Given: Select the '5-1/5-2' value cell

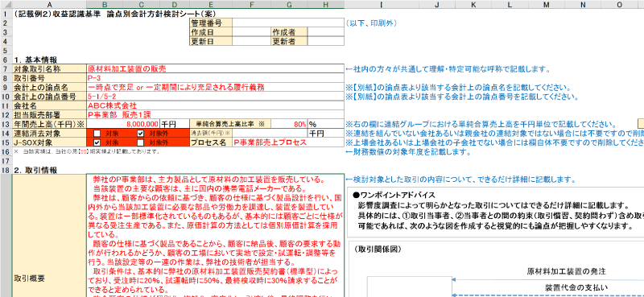Looking at the screenshot, I should pos(215,97).
